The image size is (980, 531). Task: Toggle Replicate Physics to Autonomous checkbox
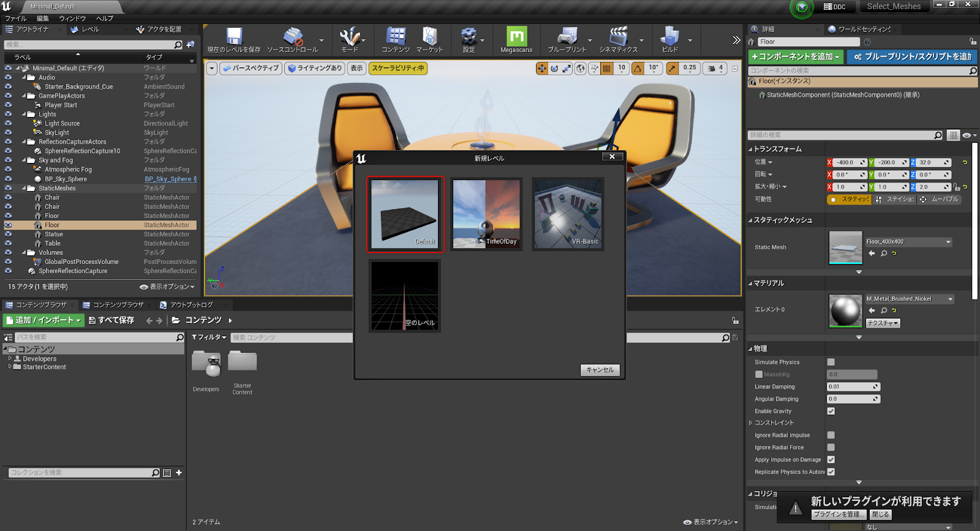point(831,472)
